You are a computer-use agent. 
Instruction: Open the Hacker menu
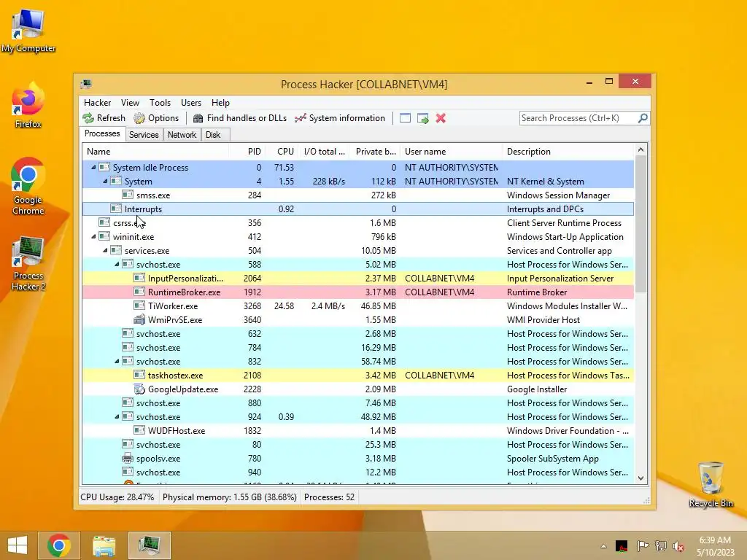(x=97, y=102)
